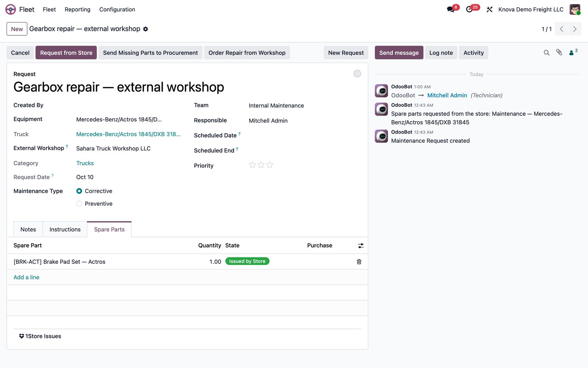Set priority to one star
Viewport: 588px width, 368px height.
(x=252, y=165)
